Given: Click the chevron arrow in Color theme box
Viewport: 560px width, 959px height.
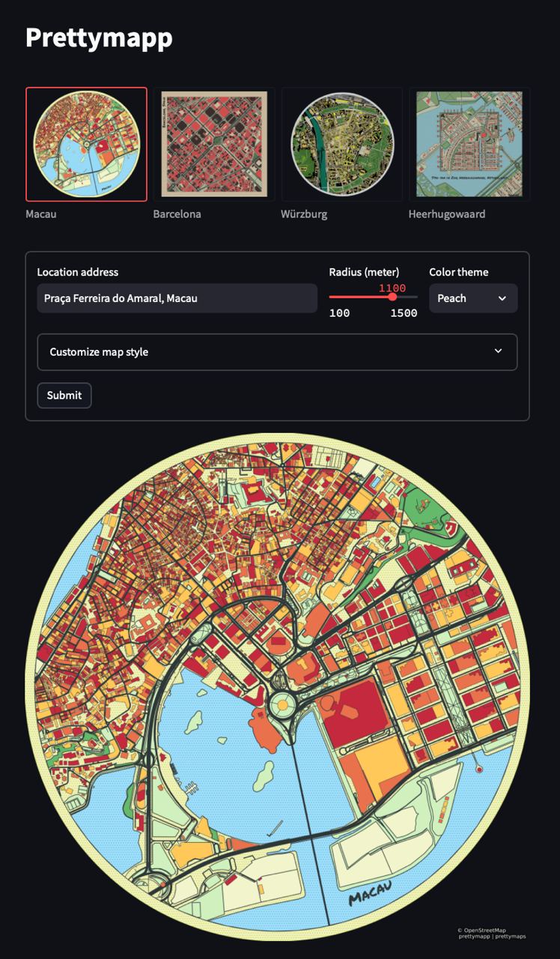Looking at the screenshot, I should [x=502, y=298].
